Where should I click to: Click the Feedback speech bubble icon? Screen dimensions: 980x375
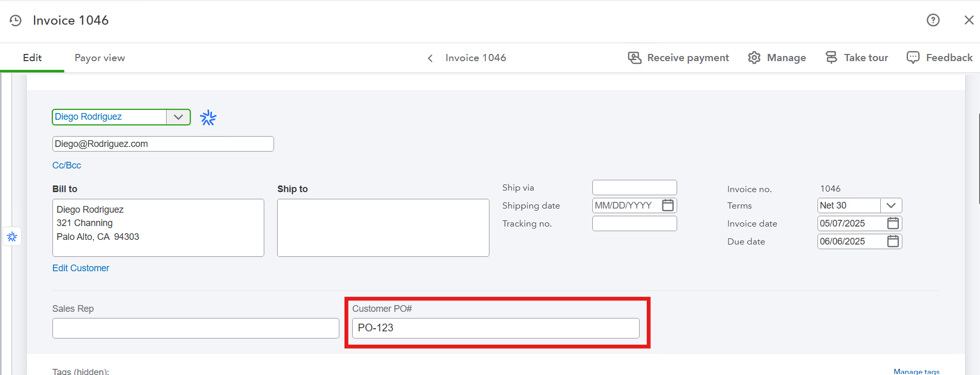[x=913, y=58]
